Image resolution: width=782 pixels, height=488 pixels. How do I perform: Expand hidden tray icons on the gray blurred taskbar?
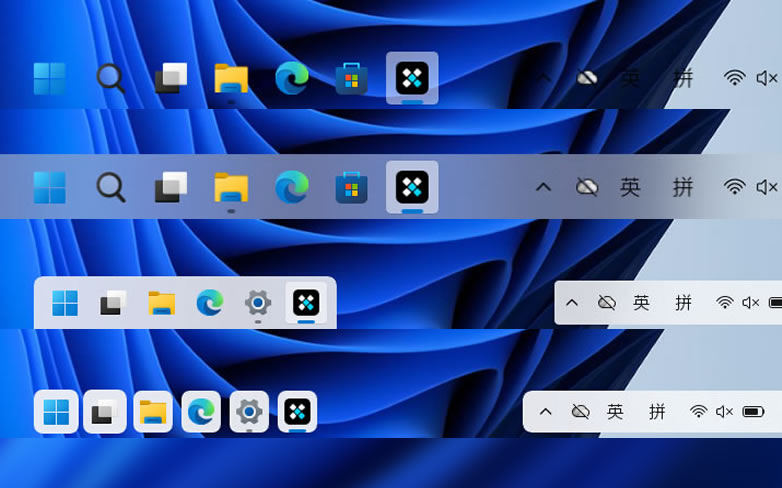tap(544, 187)
